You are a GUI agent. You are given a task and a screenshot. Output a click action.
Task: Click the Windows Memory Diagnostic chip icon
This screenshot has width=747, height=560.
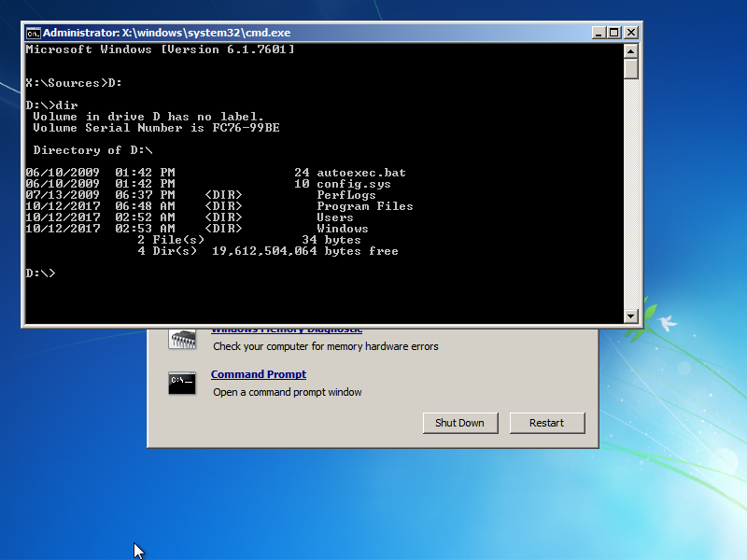pos(182,340)
